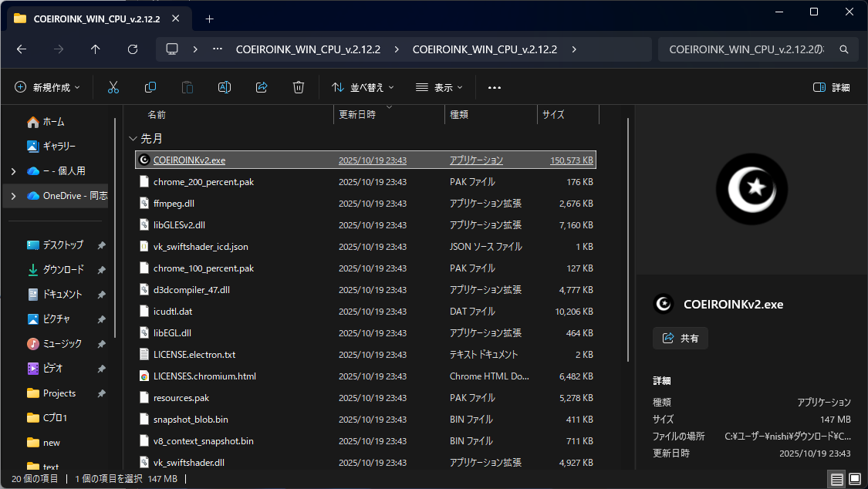
Task: Click the Share icon in toolbar
Action: [x=262, y=87]
